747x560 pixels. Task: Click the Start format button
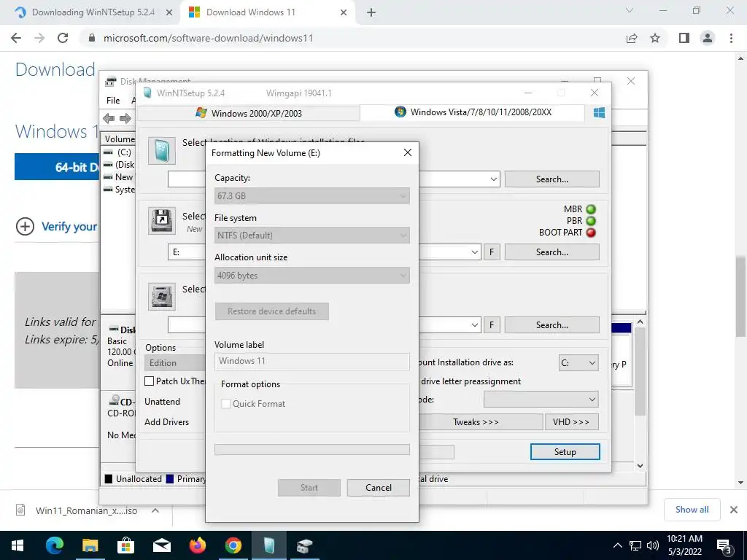pos(309,488)
